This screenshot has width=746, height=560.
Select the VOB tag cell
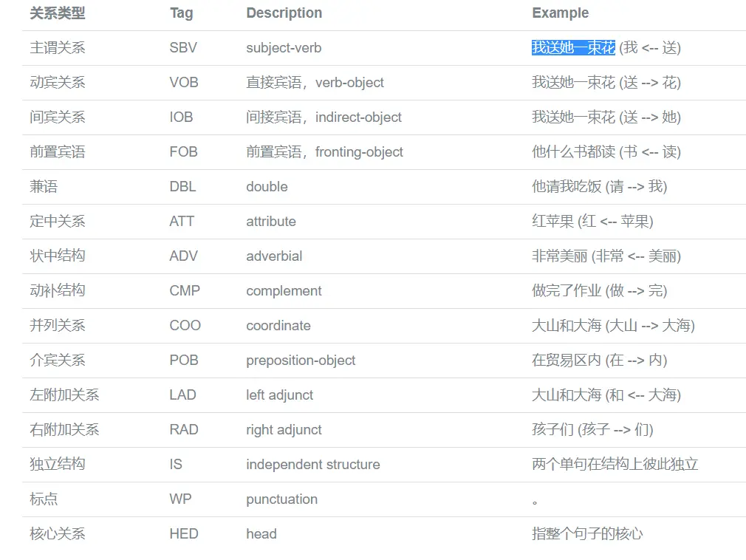[x=184, y=82]
